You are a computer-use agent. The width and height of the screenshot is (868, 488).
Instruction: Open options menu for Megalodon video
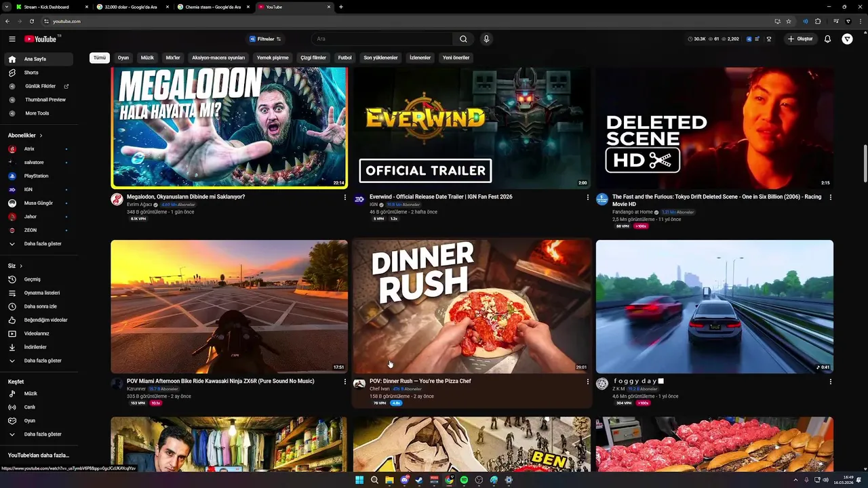344,197
